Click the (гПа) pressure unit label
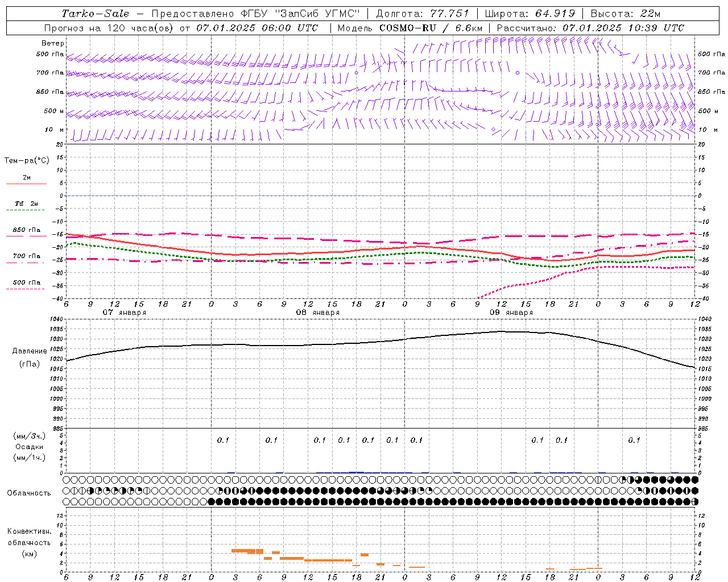 [x=30, y=364]
